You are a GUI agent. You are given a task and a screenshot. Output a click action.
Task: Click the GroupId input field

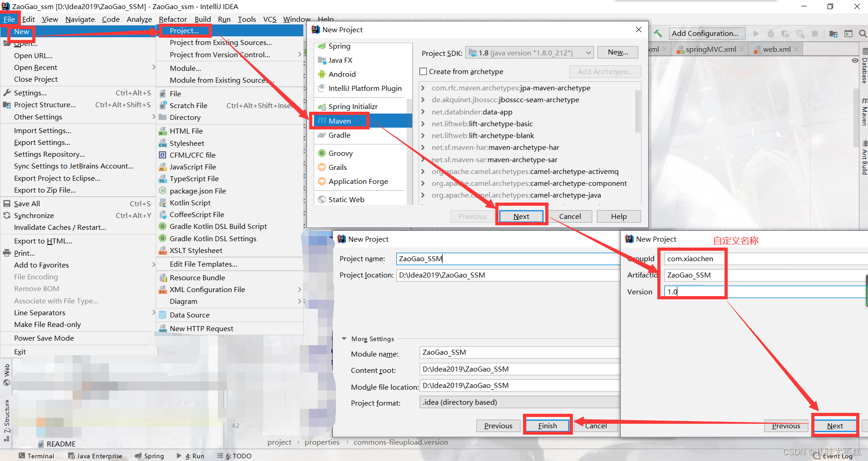(766, 258)
